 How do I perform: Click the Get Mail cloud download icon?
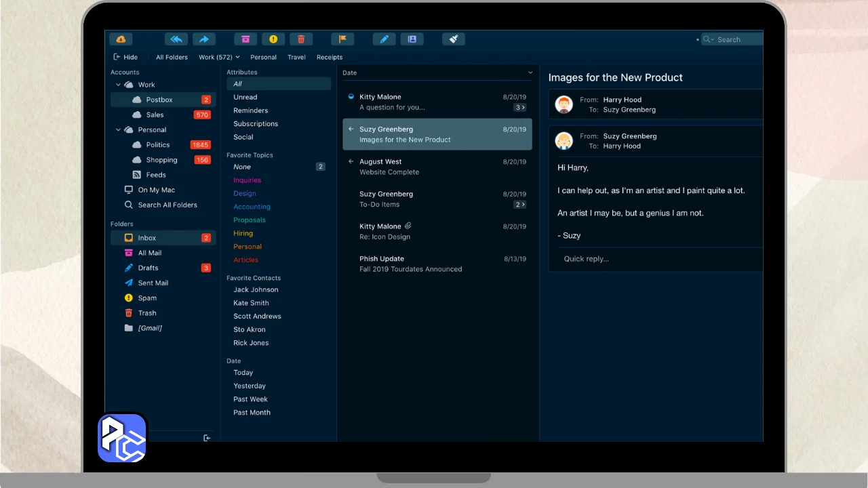click(121, 39)
